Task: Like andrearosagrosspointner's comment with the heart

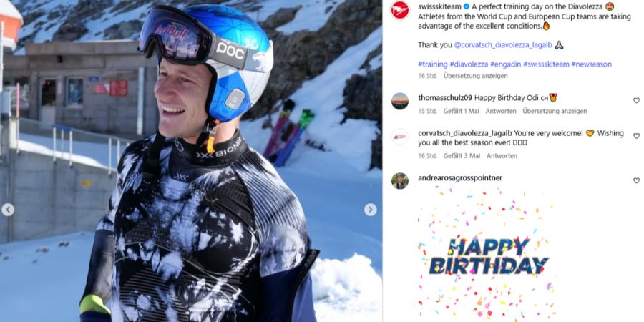Action: [636, 181]
